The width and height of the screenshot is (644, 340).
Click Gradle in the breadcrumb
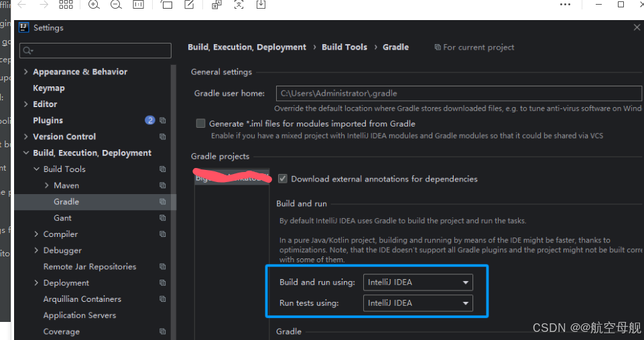click(x=395, y=47)
